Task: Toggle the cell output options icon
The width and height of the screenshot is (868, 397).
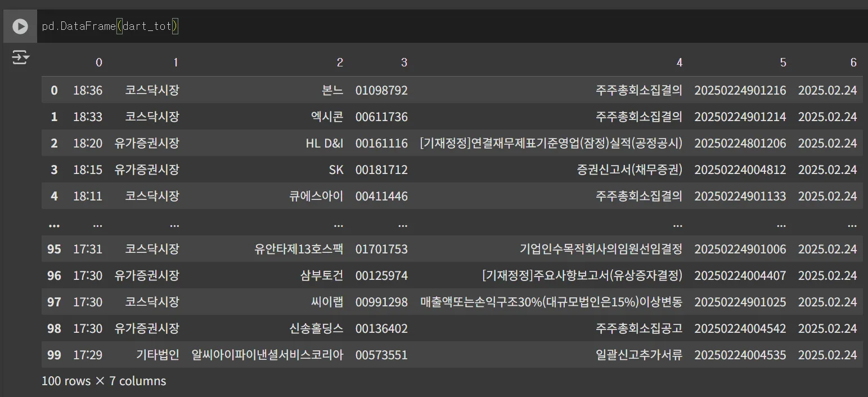Action: [x=20, y=57]
